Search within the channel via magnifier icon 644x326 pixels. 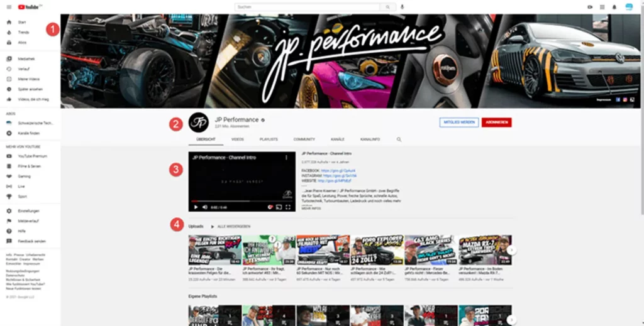[399, 139]
